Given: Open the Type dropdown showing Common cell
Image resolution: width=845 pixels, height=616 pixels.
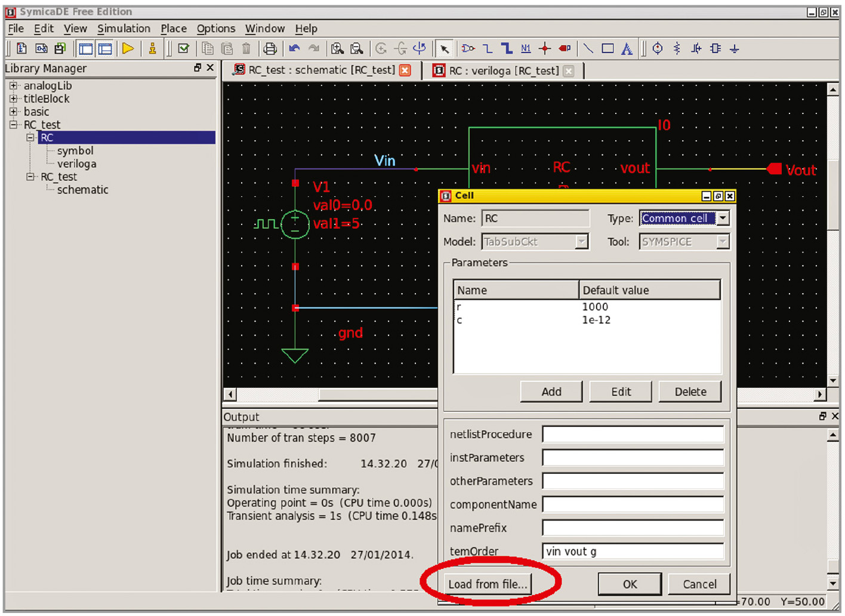Looking at the screenshot, I should 723,218.
